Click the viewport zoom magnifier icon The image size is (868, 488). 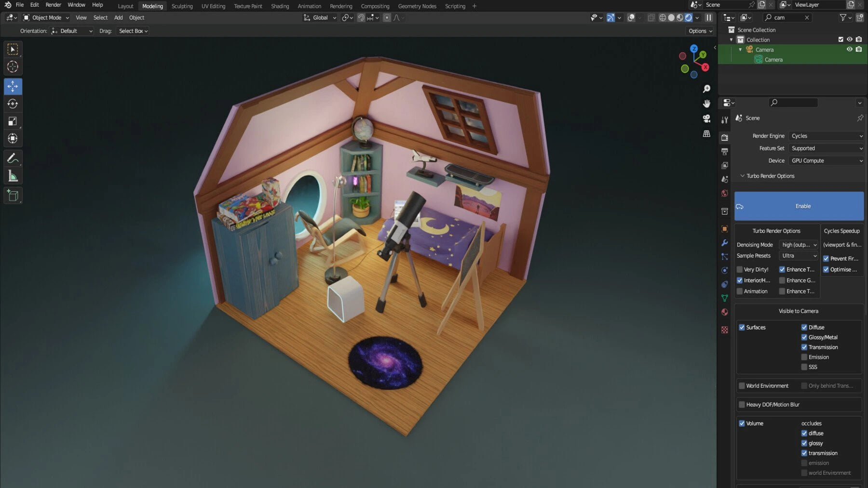coord(706,89)
